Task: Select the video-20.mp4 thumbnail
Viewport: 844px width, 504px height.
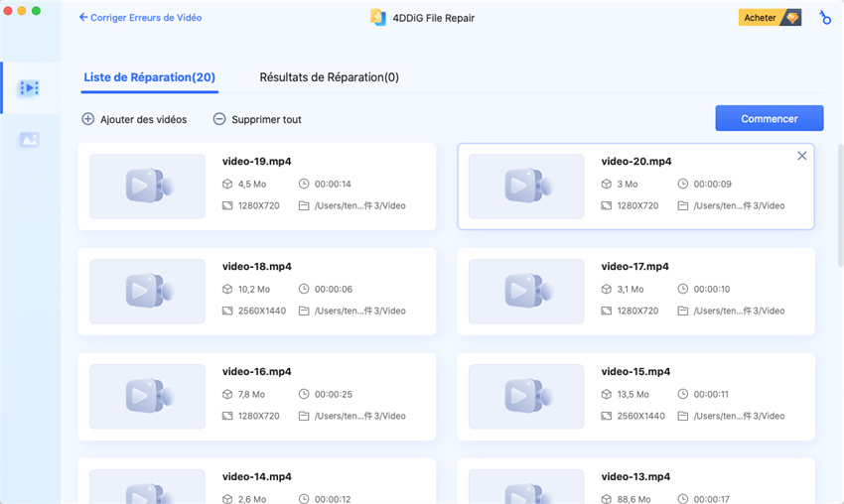Action: pos(526,187)
